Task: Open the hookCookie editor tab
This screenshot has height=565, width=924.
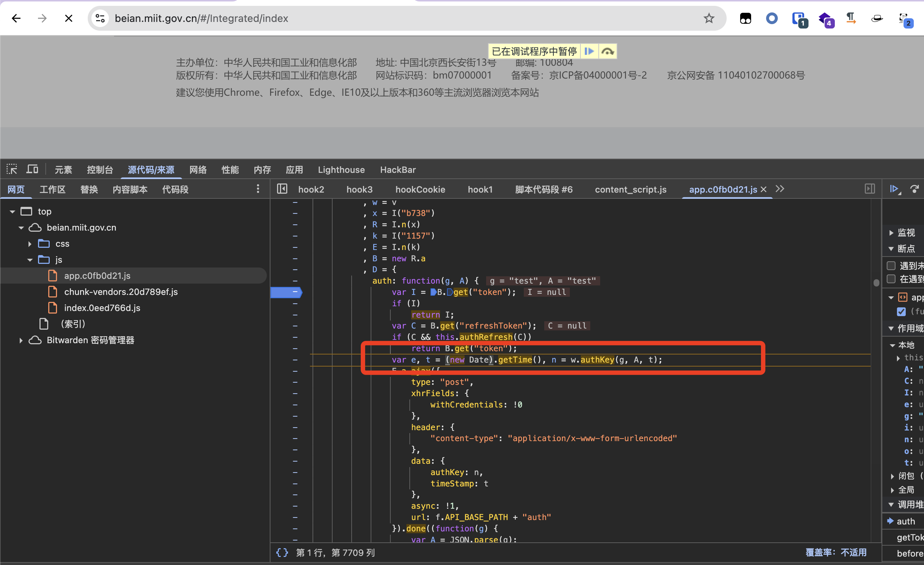Action: [420, 189]
